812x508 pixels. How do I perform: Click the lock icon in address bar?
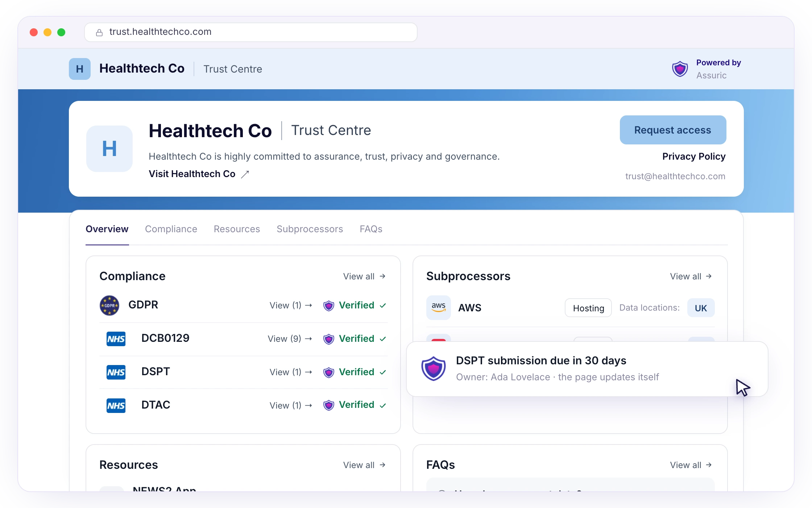coord(99,33)
